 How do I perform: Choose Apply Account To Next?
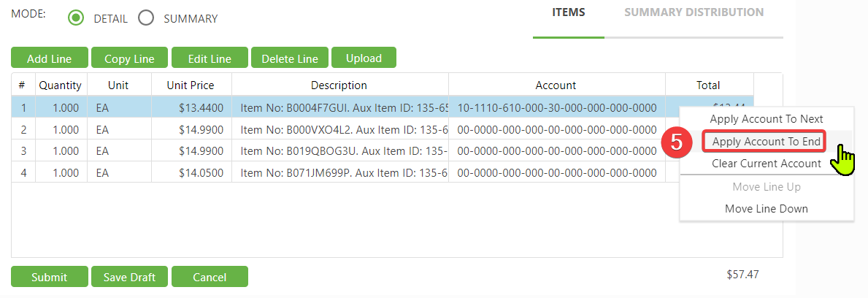tap(766, 119)
